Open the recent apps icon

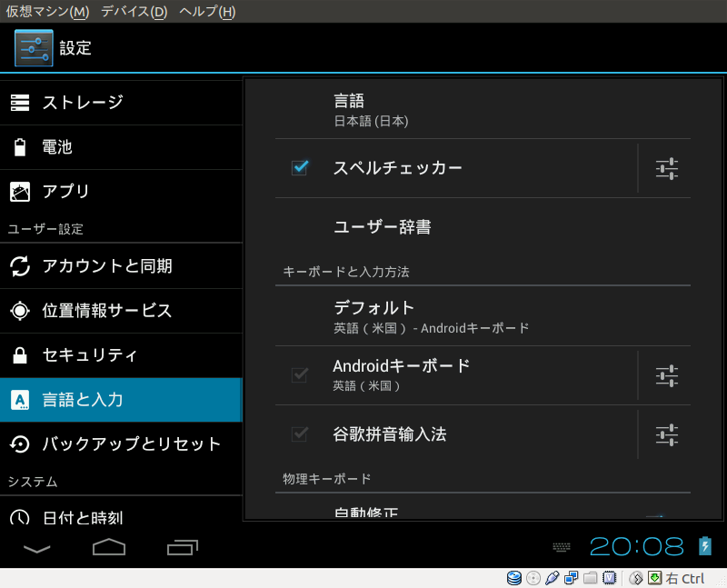coord(183,547)
